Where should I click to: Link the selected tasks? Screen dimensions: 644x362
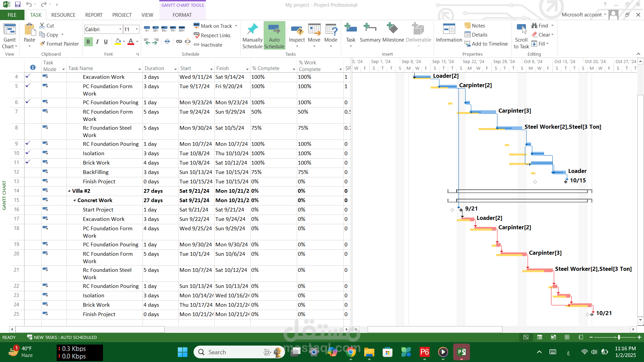[179, 42]
